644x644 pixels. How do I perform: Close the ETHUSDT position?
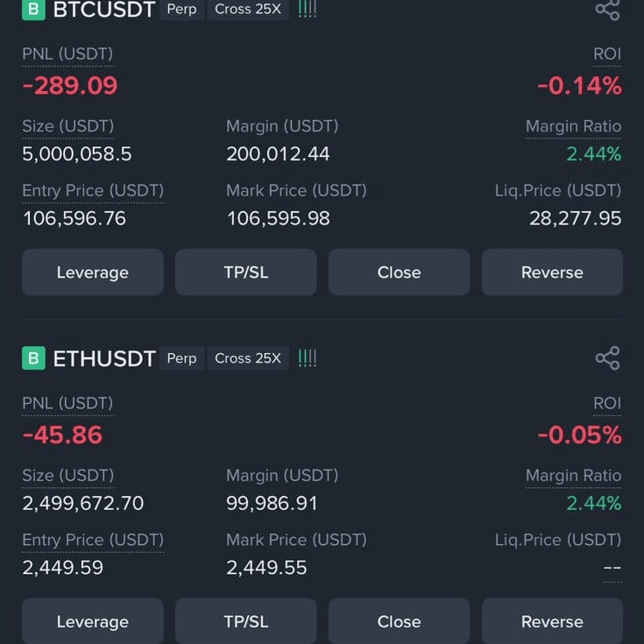coord(400,621)
